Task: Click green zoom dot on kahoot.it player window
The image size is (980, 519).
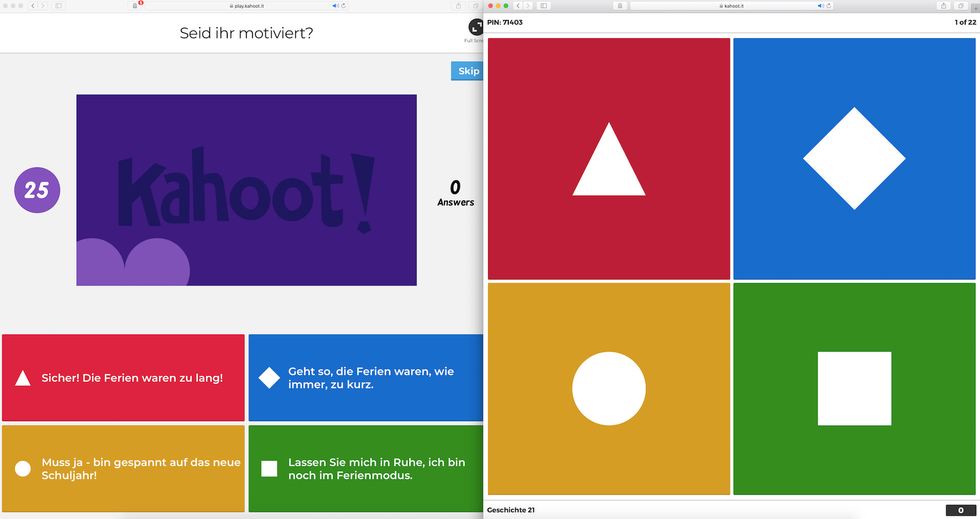Action: click(506, 6)
